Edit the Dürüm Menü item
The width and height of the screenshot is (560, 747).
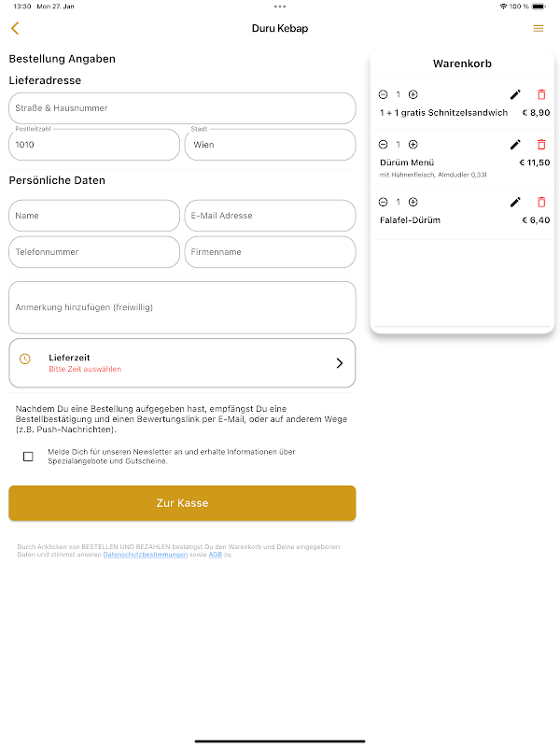515,145
